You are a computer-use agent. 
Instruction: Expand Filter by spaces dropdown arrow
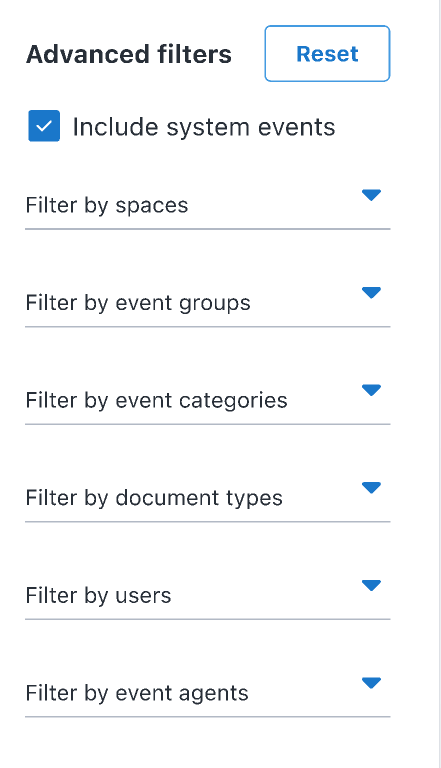coord(371,195)
